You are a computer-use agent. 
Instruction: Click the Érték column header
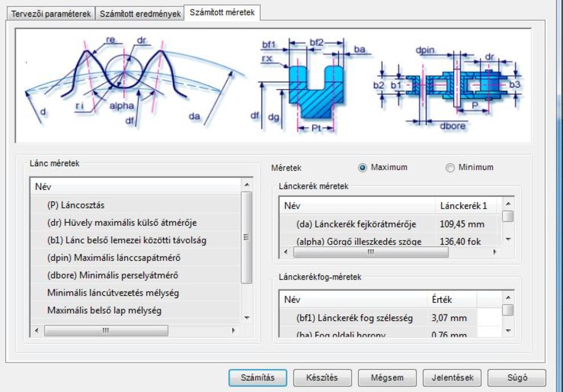click(441, 299)
